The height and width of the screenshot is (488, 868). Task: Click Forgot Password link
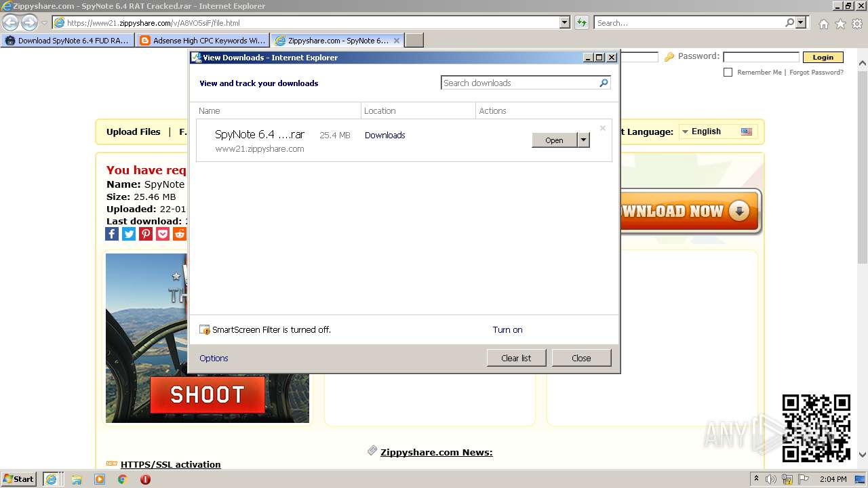[816, 72]
